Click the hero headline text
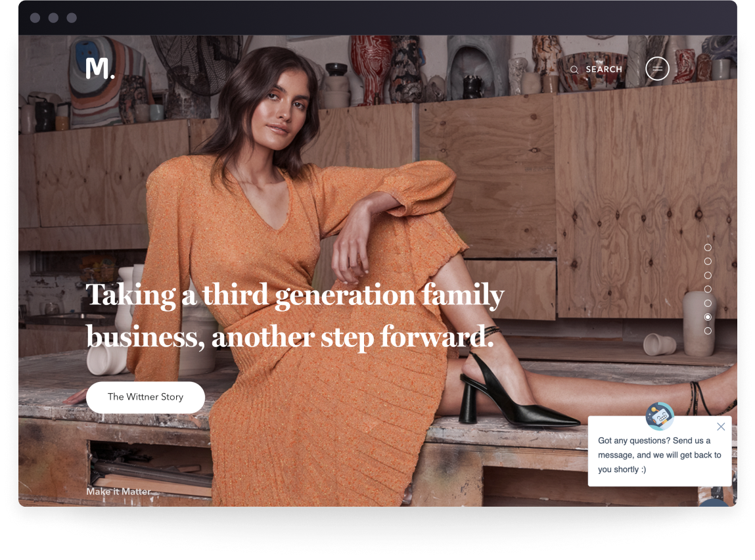The width and height of the screenshot is (755, 560). point(294,315)
